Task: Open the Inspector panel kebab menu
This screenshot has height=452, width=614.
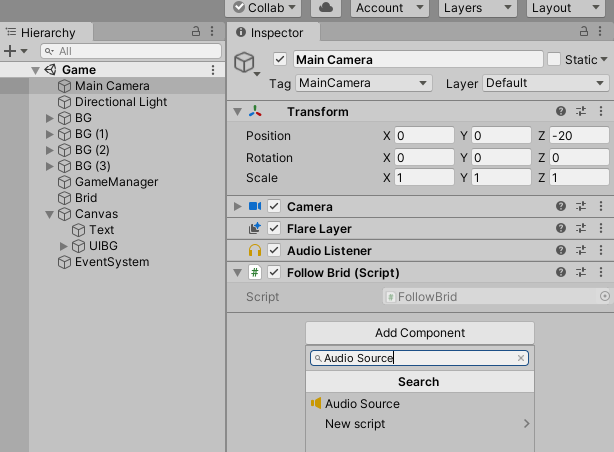Action: [600, 31]
